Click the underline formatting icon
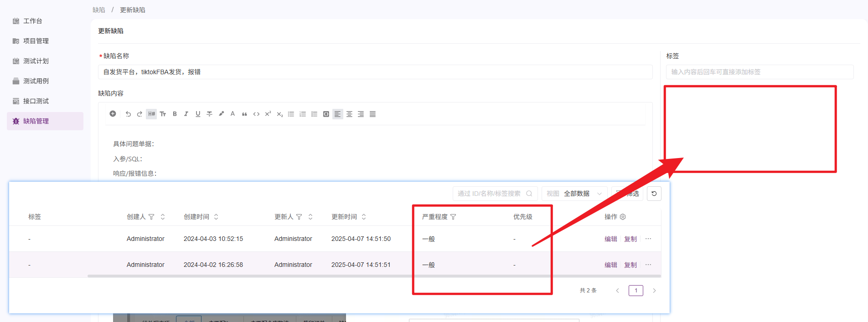The width and height of the screenshot is (868, 322). 198,114
